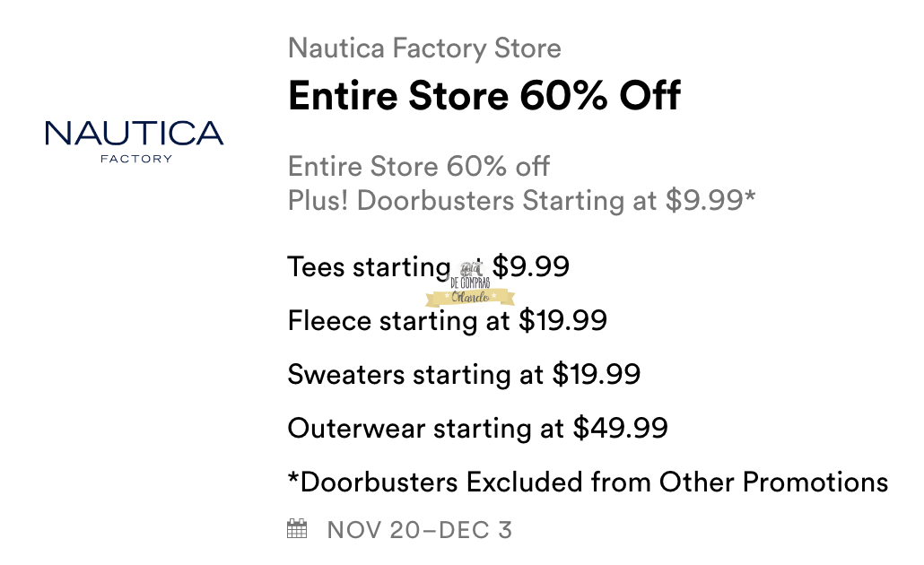Click the word Outerwear in the offers
Viewport: 924px width, 565px height.
coord(356,428)
